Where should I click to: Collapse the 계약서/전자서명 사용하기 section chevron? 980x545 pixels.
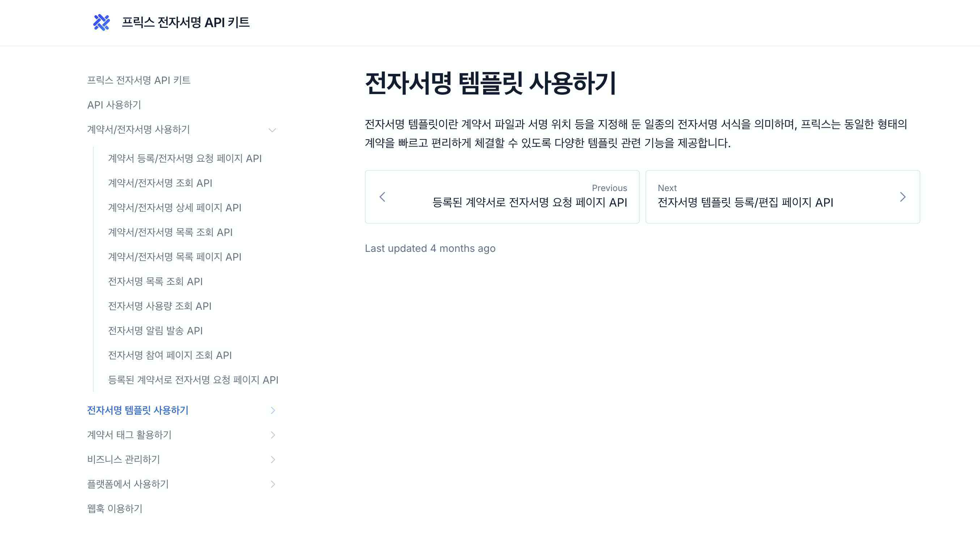coord(272,130)
